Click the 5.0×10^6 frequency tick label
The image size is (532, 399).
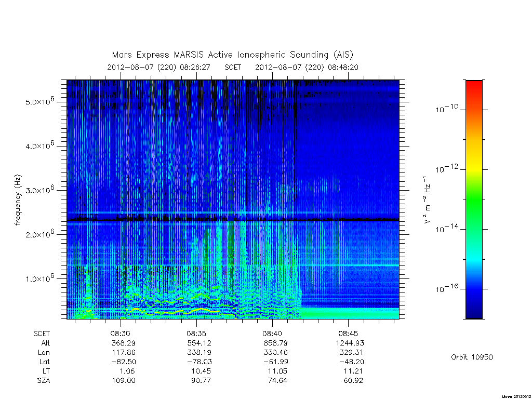39,101
